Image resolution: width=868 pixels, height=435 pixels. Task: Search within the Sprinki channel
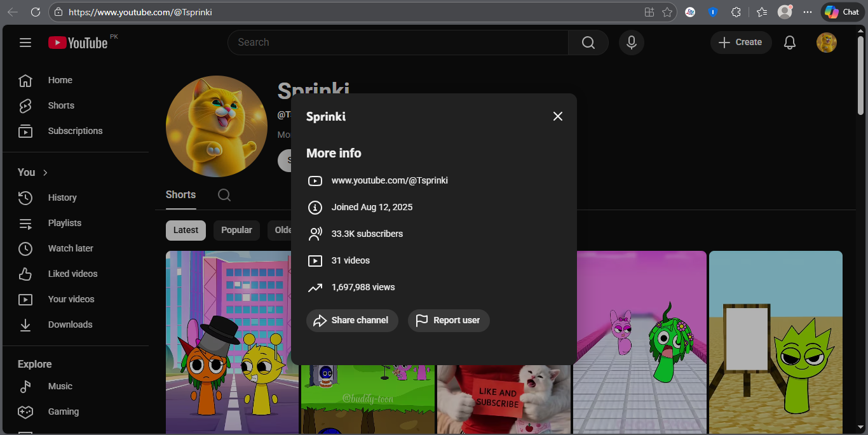click(224, 195)
